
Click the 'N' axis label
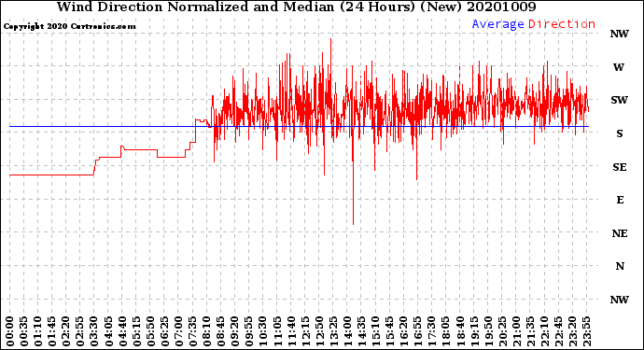[620, 267]
